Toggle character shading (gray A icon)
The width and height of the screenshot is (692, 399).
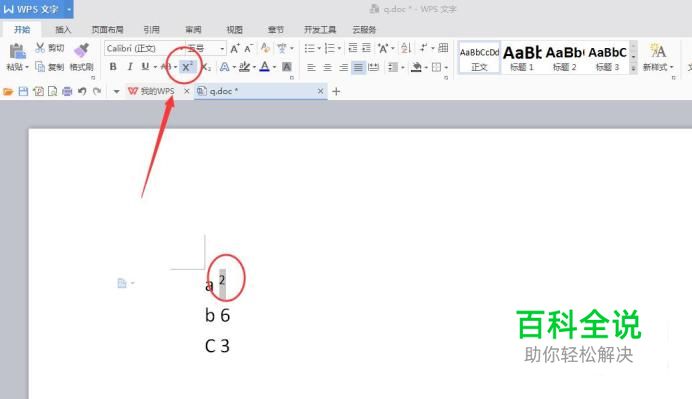[x=287, y=67]
